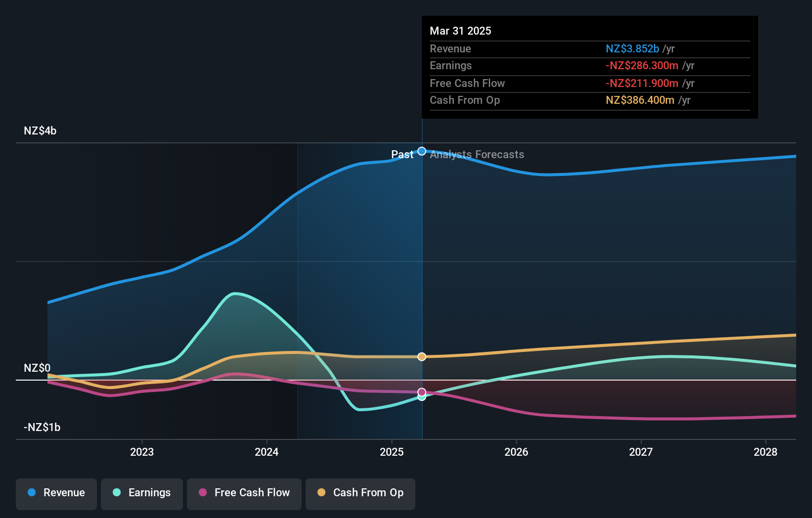Click the NZ$4b y-axis label
812x518 pixels.
pos(40,131)
